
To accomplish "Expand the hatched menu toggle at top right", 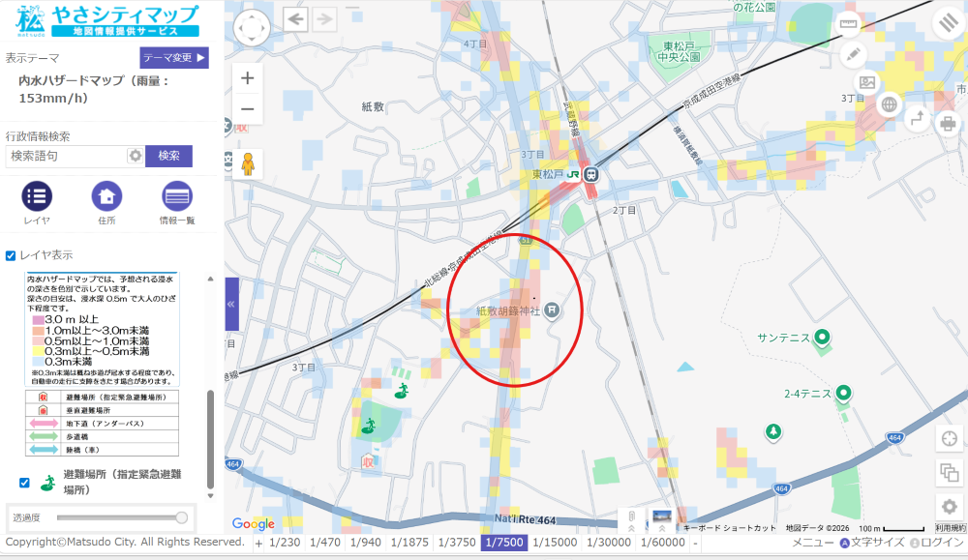I will click(949, 23).
